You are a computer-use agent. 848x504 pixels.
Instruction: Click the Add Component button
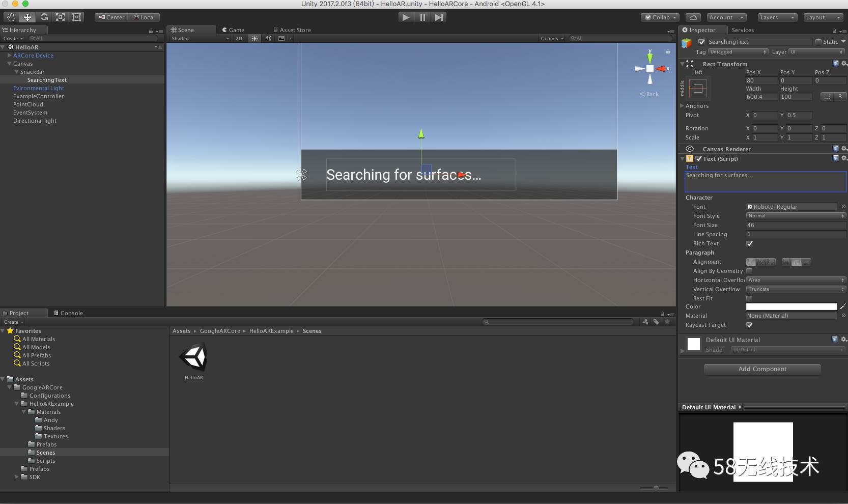(x=762, y=369)
